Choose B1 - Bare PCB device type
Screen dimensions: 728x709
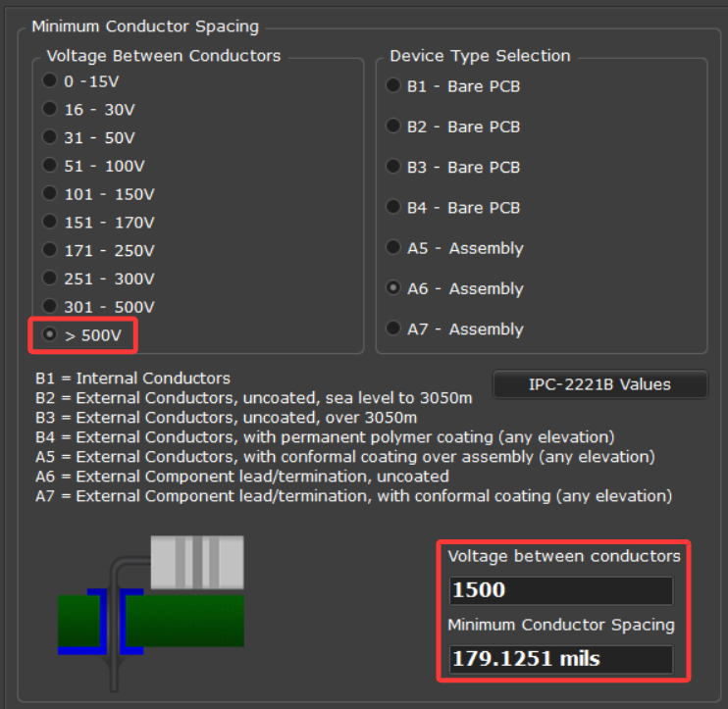pyautogui.click(x=453, y=86)
